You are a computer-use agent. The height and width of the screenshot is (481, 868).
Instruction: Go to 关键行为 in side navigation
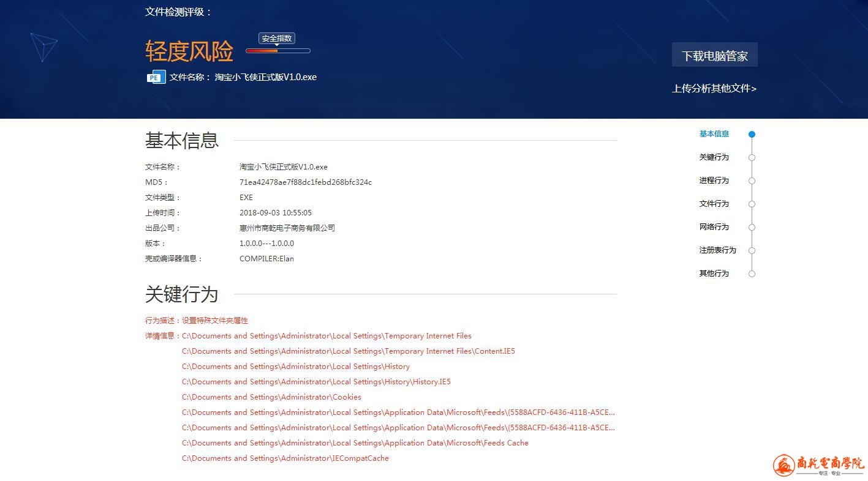(x=714, y=157)
